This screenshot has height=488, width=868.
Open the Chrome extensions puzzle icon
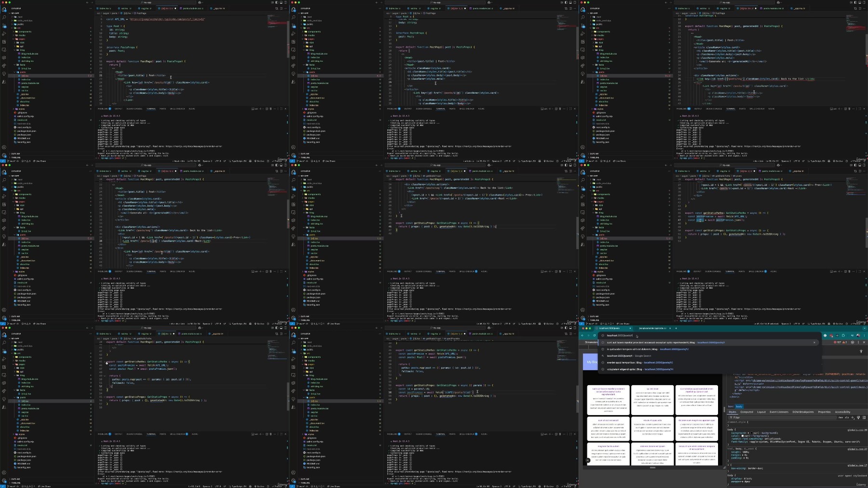pyautogui.click(x=843, y=335)
